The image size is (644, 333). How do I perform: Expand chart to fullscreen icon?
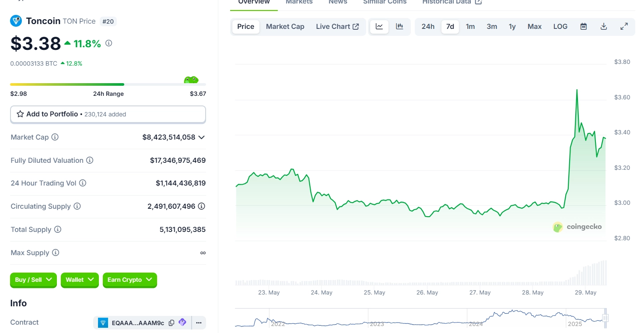[x=624, y=27]
